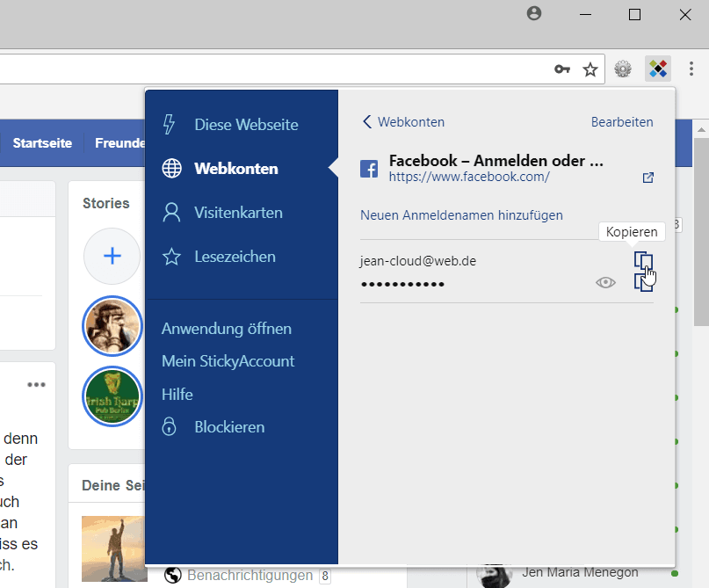
Task: Open Benachrichtigungen link
Action: [x=250, y=575]
